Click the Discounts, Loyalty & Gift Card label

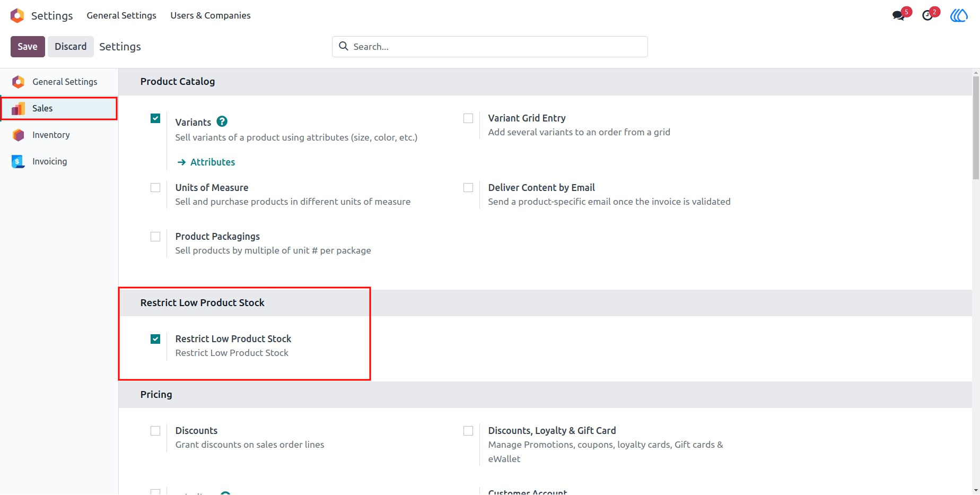point(552,431)
